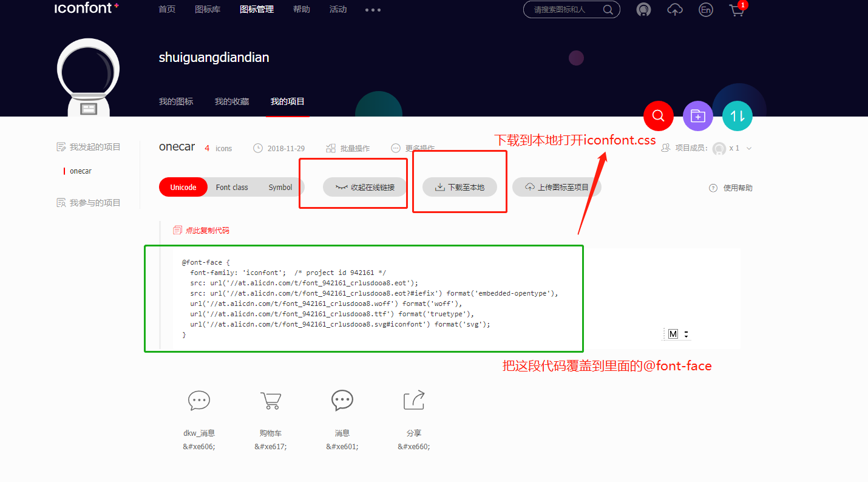Click 点此复制代码 to copy code
This screenshot has height=482, width=868.
point(201,231)
